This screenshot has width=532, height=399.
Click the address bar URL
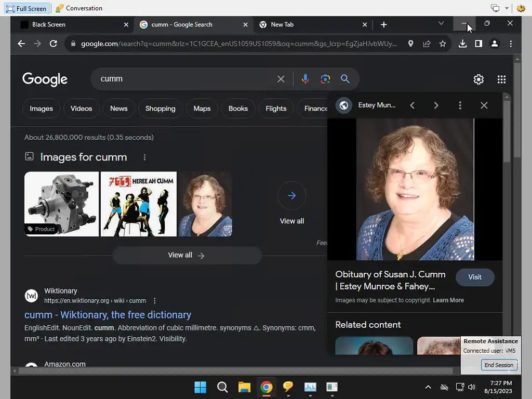(x=239, y=44)
